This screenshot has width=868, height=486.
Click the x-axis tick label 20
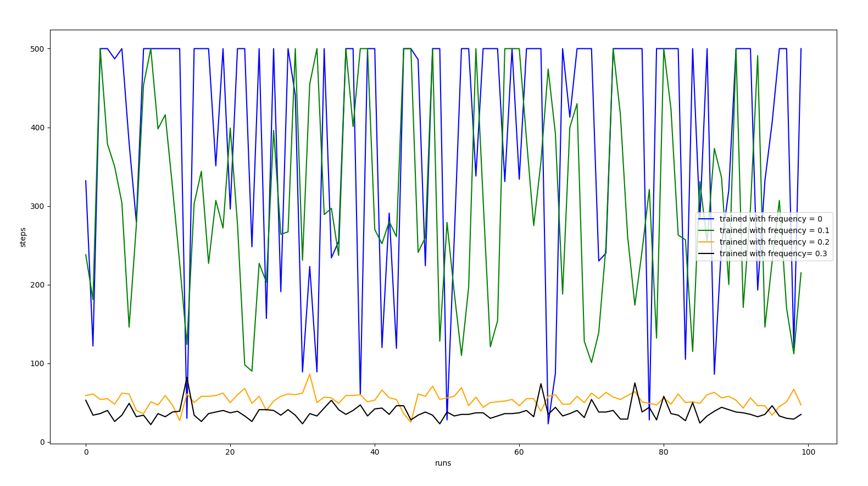tap(230, 452)
